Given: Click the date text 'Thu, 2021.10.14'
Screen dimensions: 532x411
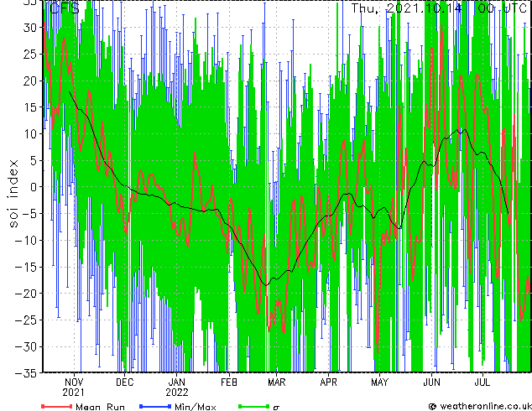Looking at the screenshot, I should coord(406,8).
